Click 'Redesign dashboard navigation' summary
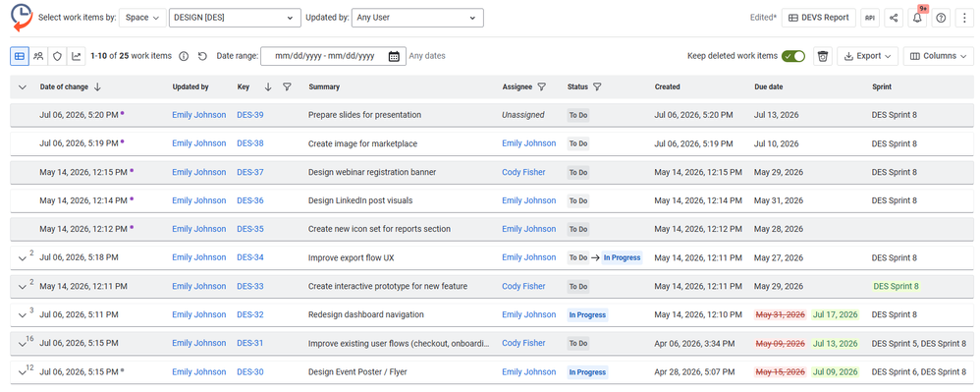Viewport: 980px width, 392px height. coord(365,314)
